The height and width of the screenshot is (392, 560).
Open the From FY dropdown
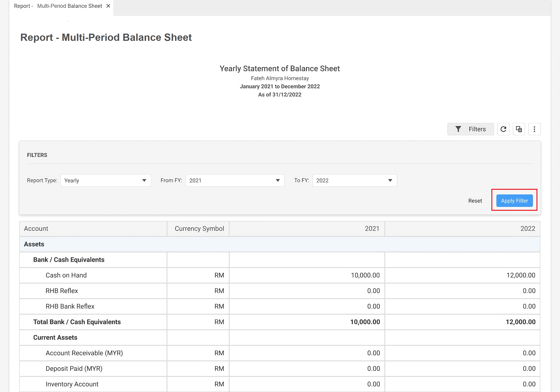pos(235,180)
